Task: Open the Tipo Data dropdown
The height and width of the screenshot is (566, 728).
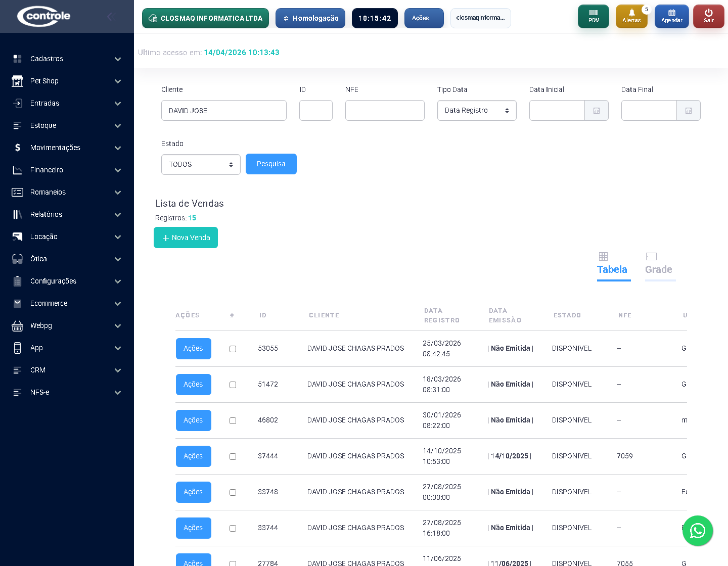Action: (476, 111)
